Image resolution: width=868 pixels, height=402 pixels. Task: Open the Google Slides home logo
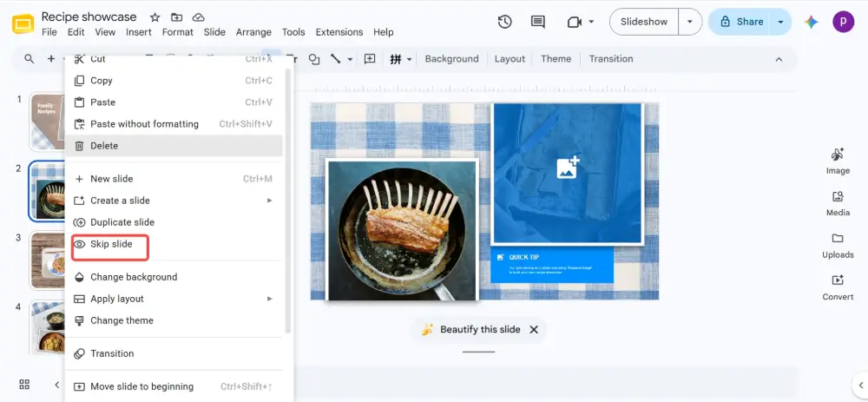[23, 25]
